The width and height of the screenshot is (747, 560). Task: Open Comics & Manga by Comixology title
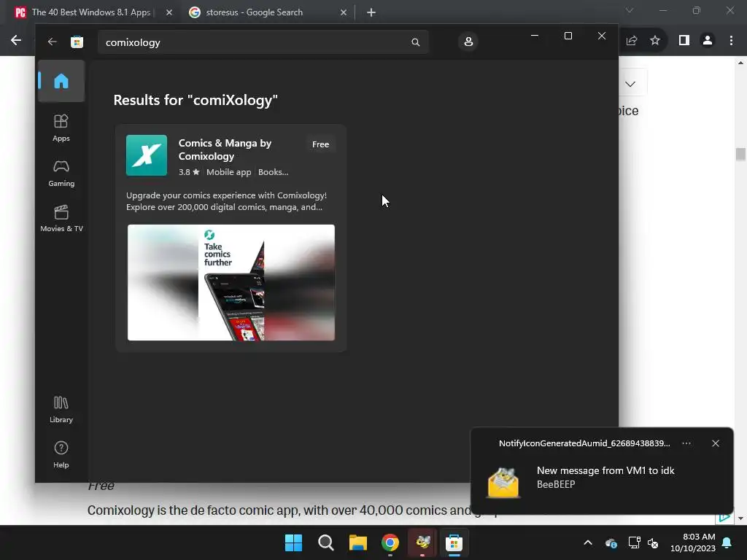tap(225, 149)
